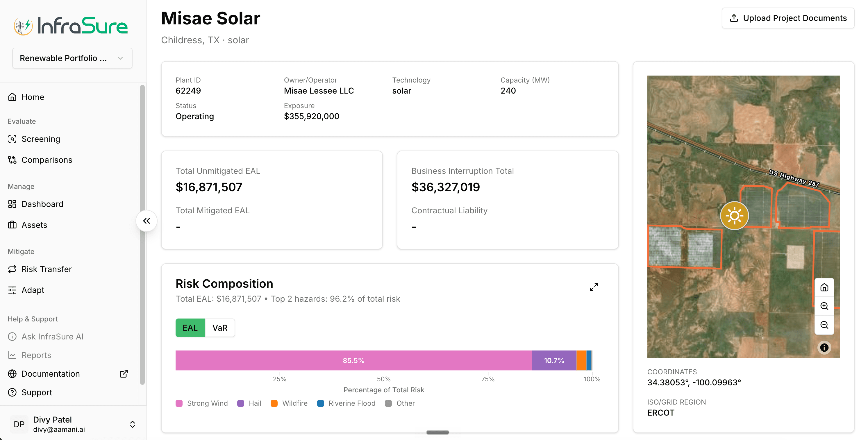Click the Exposure value $355,920,000

(311, 116)
